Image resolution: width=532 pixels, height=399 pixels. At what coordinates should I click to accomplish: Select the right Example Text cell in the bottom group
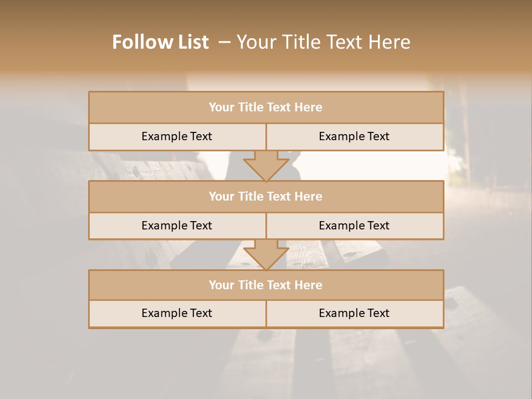pyautogui.click(x=355, y=314)
